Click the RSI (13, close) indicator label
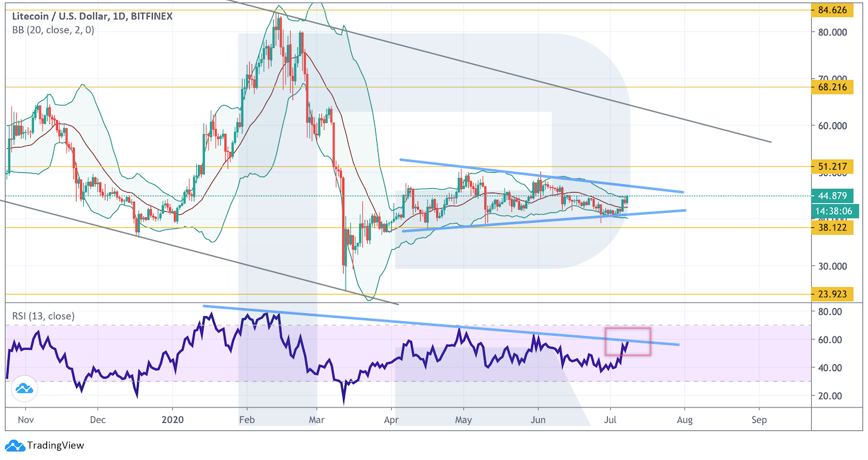868x460 pixels. (43, 316)
